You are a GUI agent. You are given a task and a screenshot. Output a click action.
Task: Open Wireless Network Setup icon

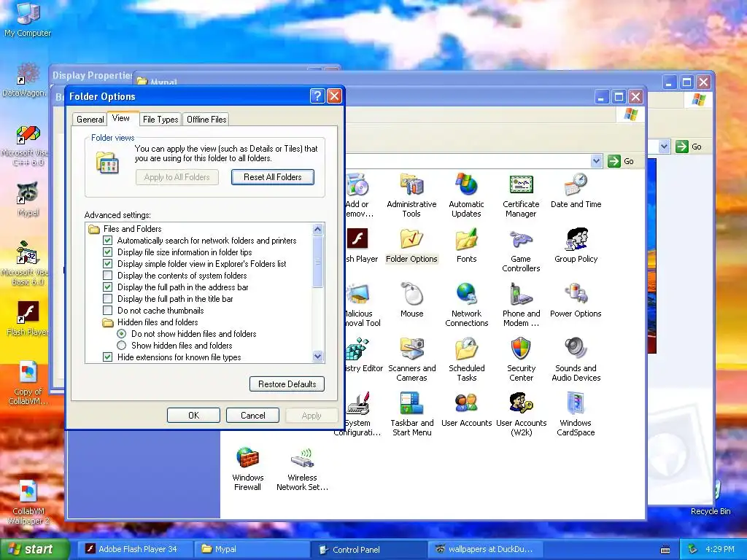[302, 469]
